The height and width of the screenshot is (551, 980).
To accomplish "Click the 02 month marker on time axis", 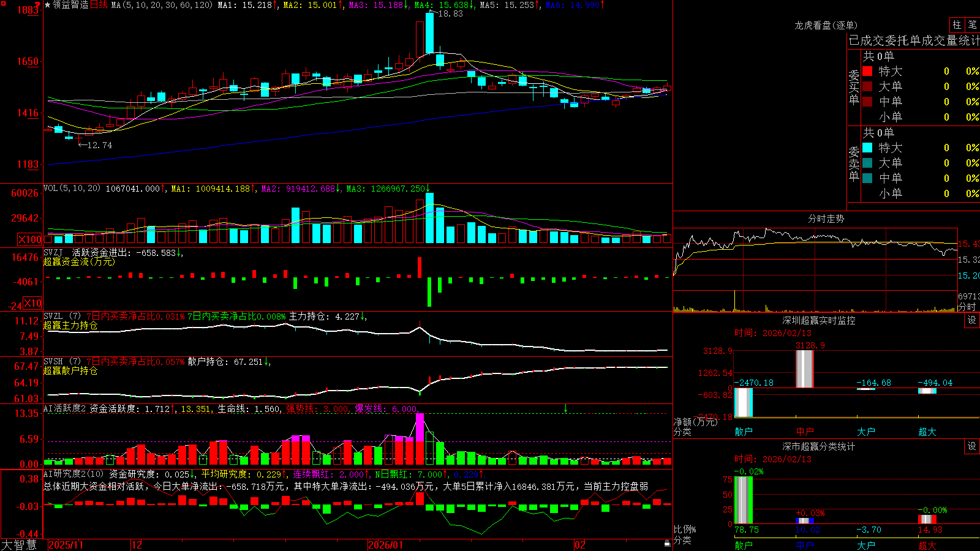I will (580, 545).
